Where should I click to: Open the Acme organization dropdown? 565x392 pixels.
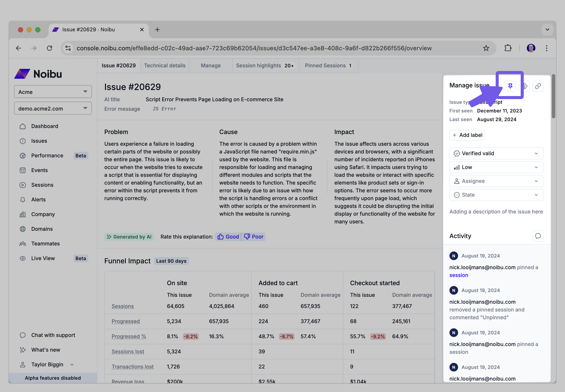coord(53,92)
